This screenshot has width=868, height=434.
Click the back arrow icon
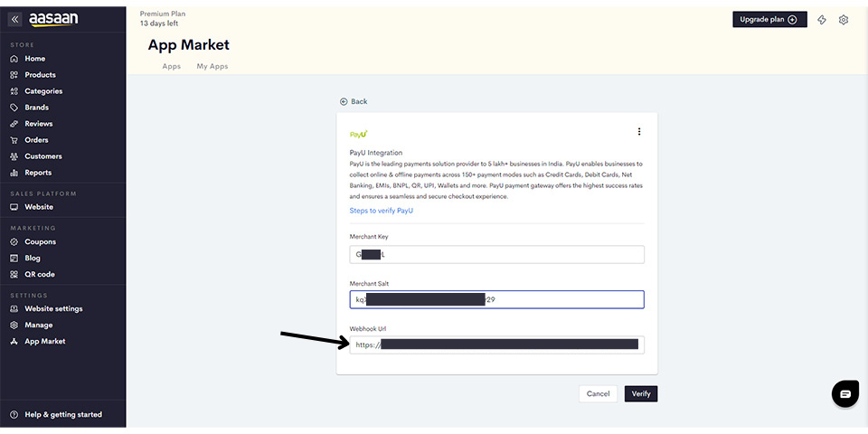(x=344, y=101)
